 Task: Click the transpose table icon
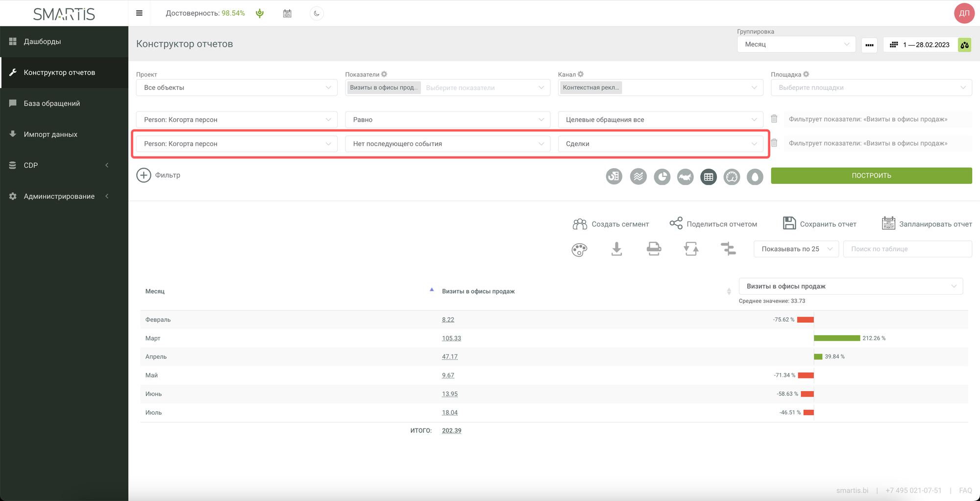[691, 249]
